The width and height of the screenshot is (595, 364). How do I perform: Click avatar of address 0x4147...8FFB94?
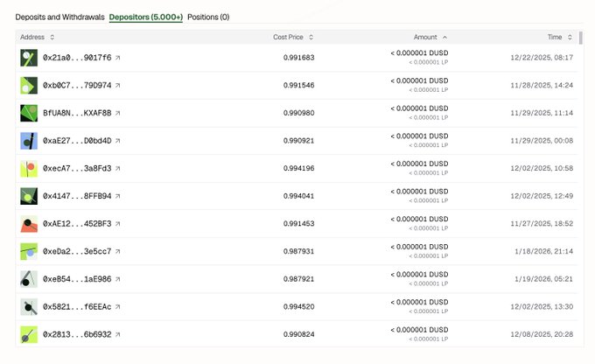pos(29,196)
